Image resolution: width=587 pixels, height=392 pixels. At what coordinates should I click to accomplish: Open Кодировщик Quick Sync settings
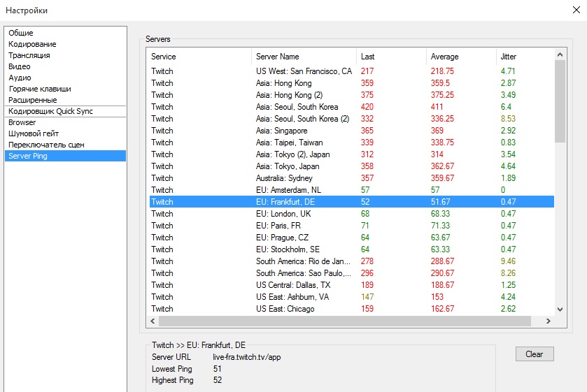tap(50, 111)
